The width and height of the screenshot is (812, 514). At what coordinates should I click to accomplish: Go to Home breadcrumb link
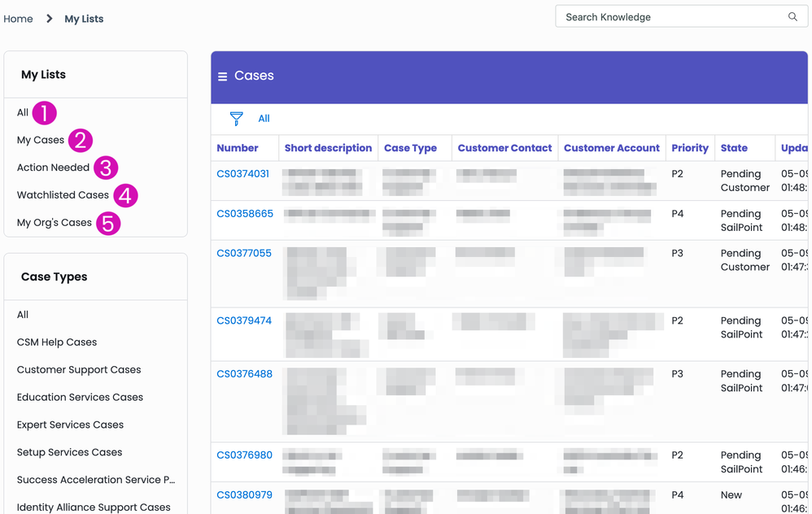18,19
